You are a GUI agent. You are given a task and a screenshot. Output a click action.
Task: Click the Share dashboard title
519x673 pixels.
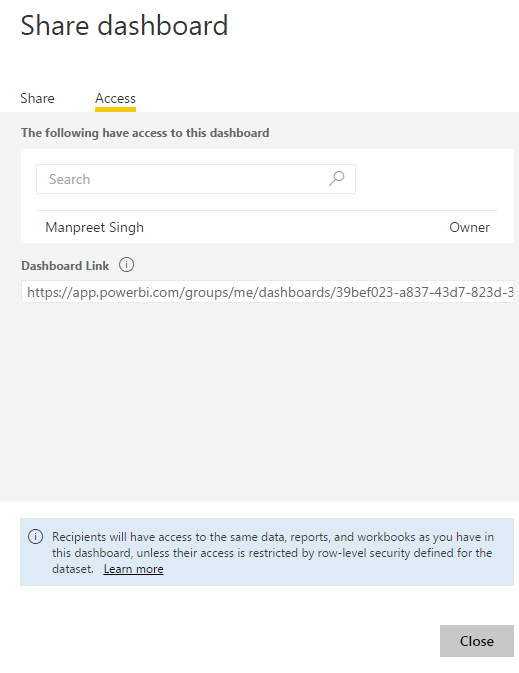124,25
